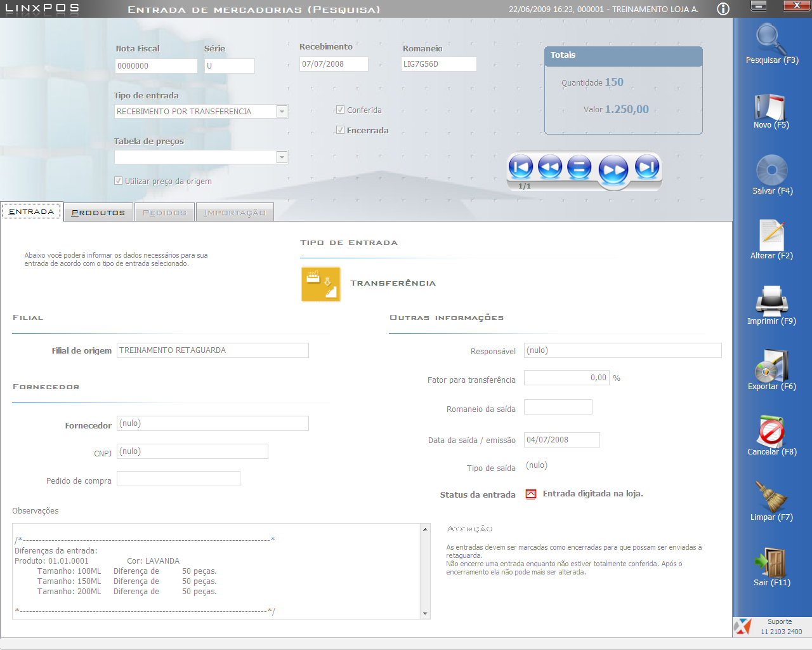Select the Pedidos tab
Image resolution: width=812 pixels, height=650 pixels.
tap(164, 213)
